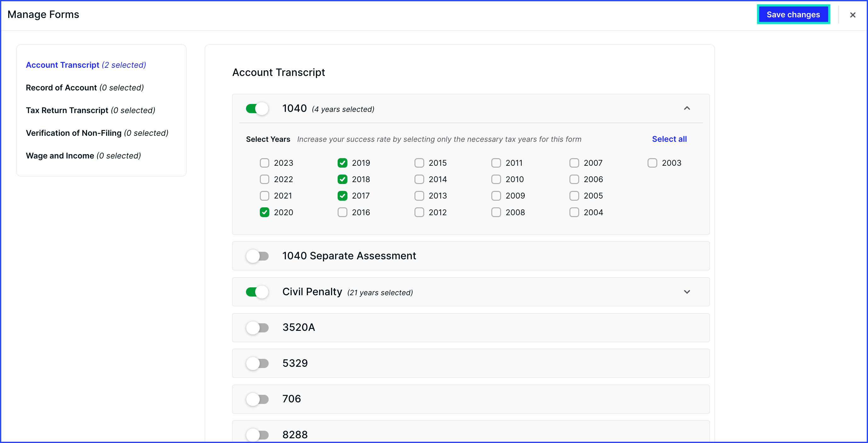868x443 pixels.
Task: Turn off the 1040 toggle
Action: click(x=257, y=109)
